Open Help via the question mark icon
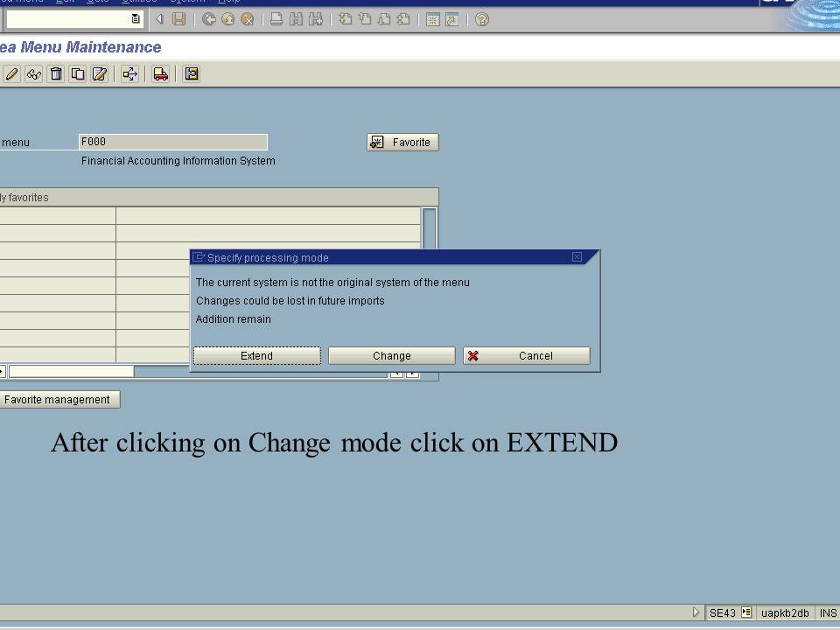The height and width of the screenshot is (630, 840). coord(481,18)
